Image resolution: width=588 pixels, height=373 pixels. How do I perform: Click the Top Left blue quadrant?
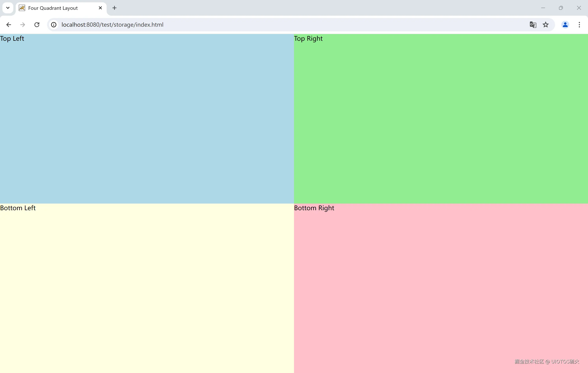[147, 119]
